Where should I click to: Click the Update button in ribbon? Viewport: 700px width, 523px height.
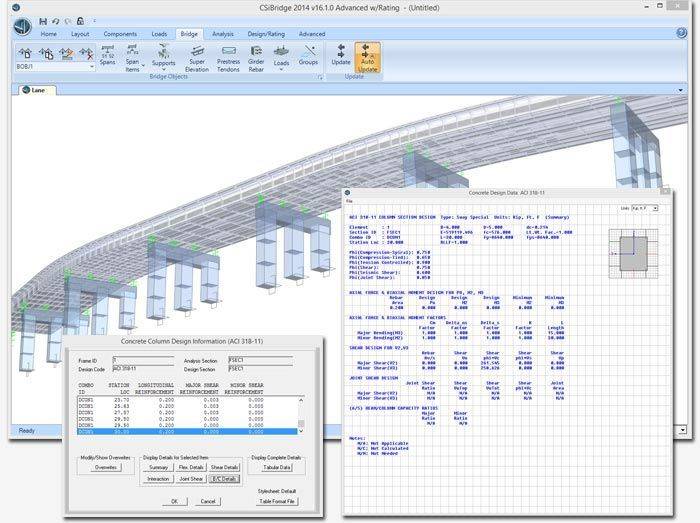pyautogui.click(x=341, y=56)
